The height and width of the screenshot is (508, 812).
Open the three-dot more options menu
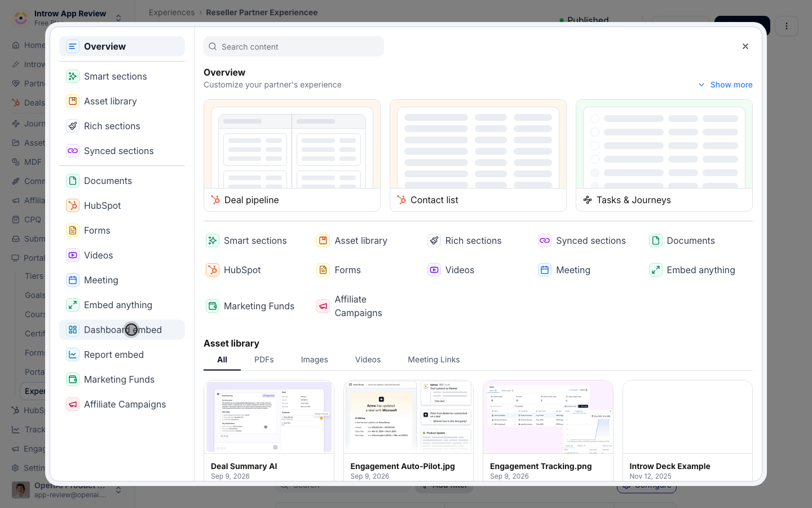pyautogui.click(x=787, y=26)
